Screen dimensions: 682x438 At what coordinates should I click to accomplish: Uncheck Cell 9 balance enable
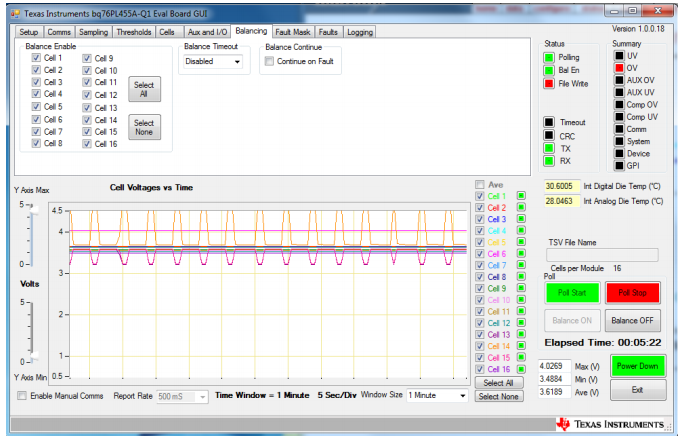point(87,58)
